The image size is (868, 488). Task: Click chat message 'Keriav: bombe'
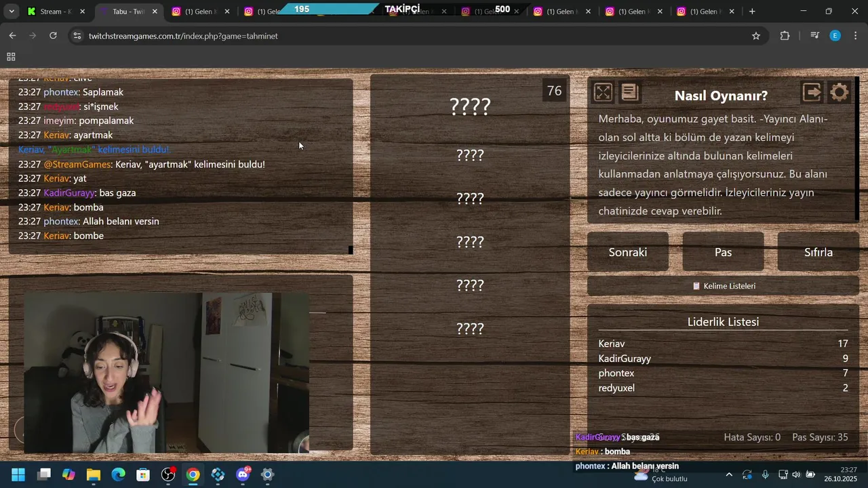point(61,236)
